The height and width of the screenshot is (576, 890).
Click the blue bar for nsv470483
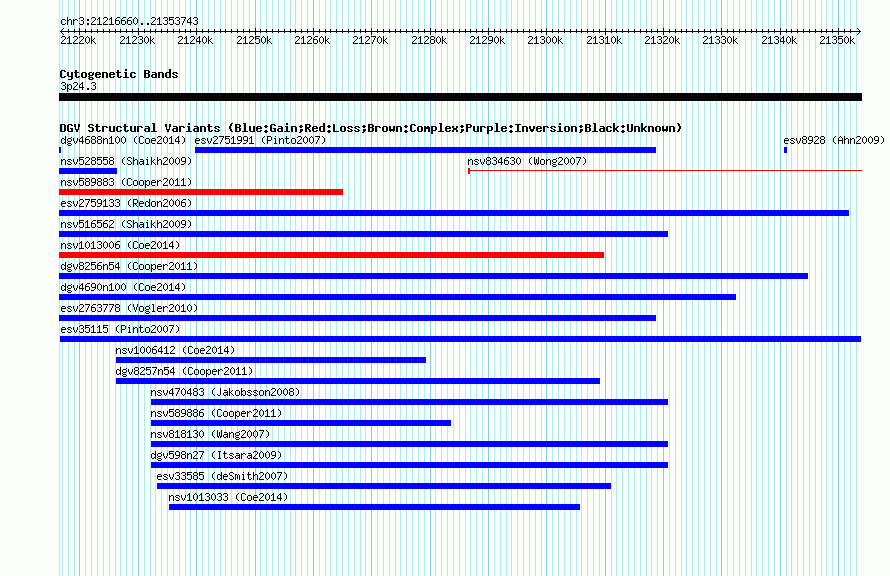409,402
